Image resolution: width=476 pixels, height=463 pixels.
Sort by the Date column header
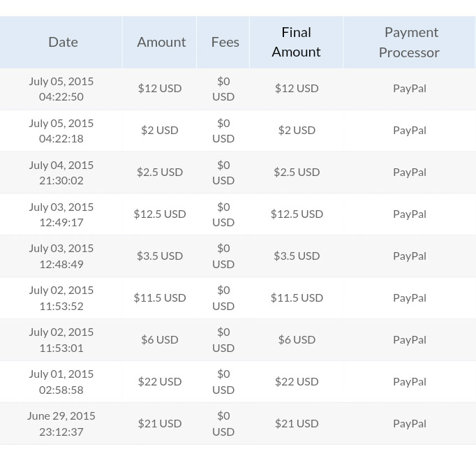pyautogui.click(x=63, y=42)
